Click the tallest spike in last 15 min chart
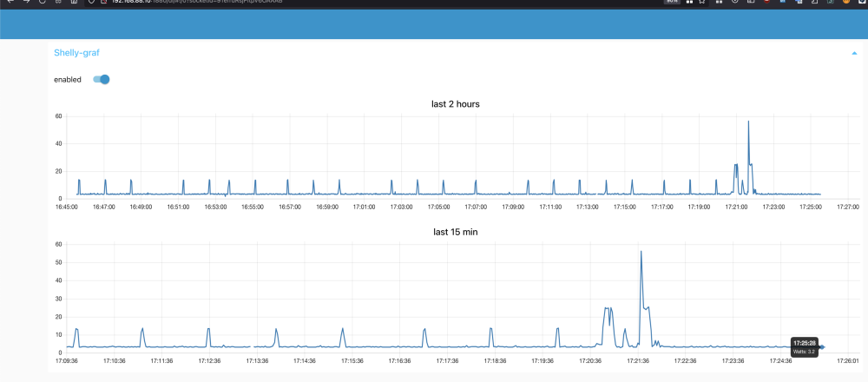 coord(641,252)
